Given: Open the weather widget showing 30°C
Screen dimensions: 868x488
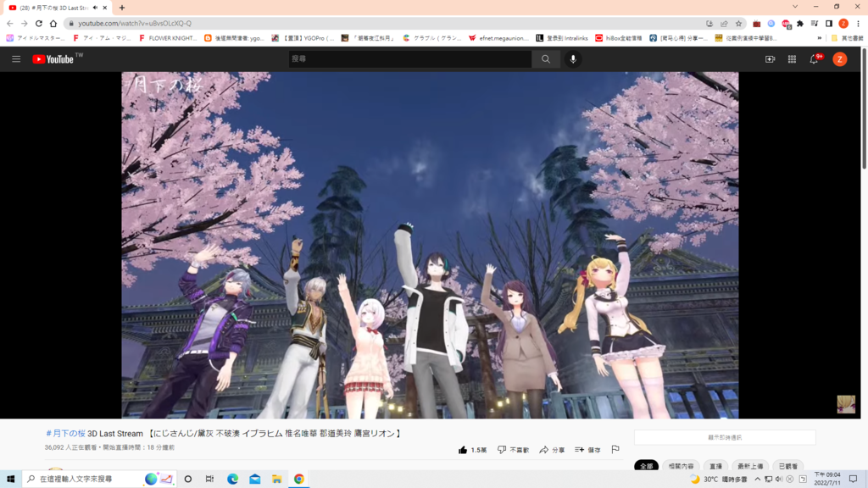Looking at the screenshot, I should (718, 480).
